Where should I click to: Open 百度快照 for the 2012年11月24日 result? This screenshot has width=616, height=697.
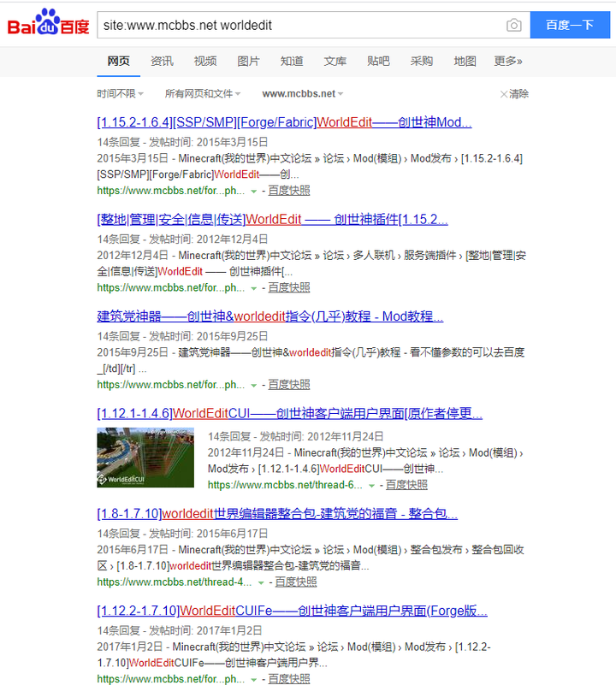click(x=406, y=485)
